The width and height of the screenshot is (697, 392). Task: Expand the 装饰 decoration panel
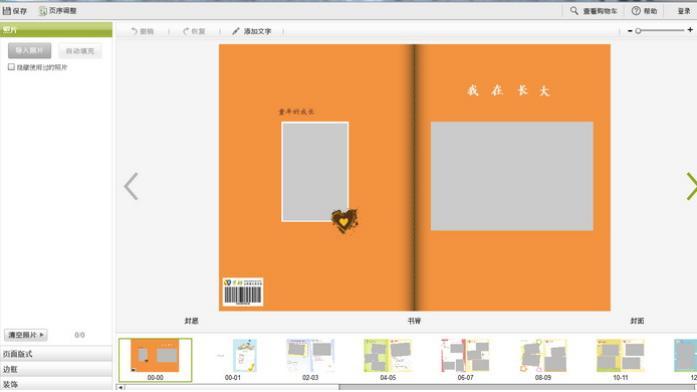pos(56,384)
